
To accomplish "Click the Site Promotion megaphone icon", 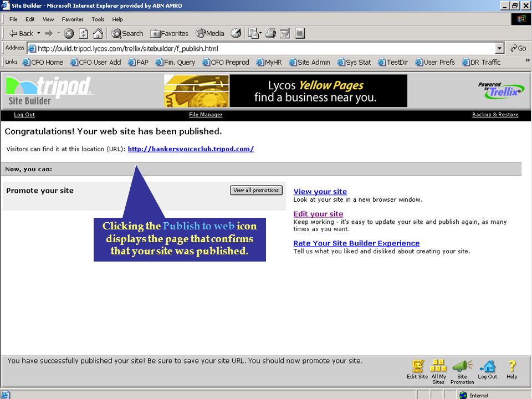I will [462, 372].
